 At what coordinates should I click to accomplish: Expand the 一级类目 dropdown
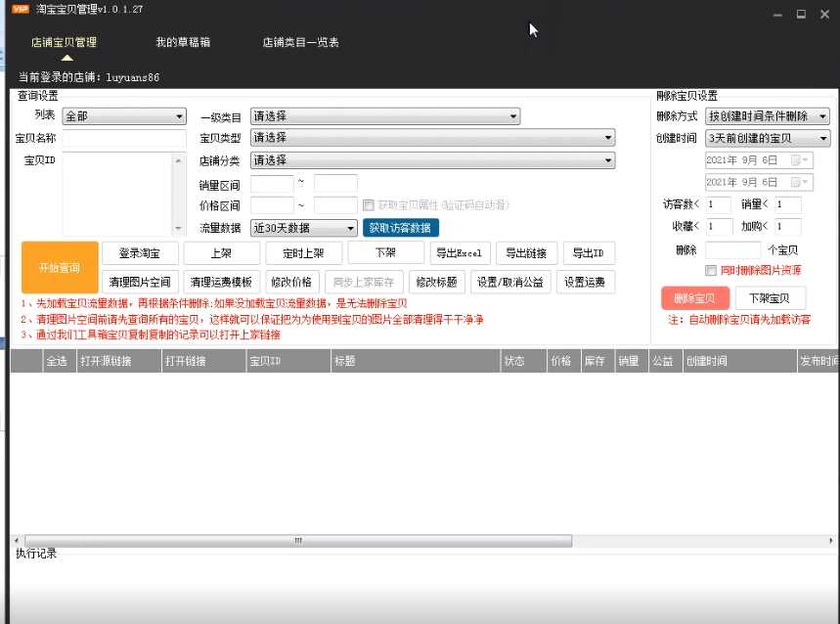point(385,116)
